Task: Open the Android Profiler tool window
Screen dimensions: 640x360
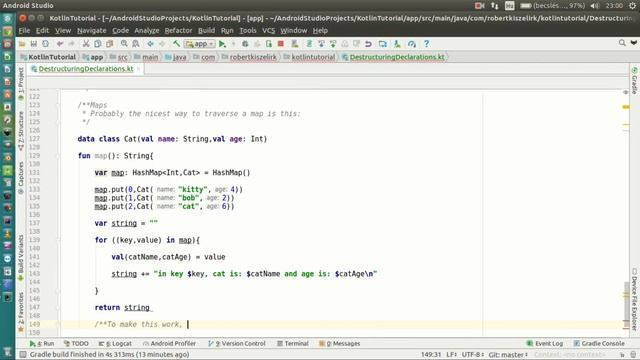Action: tap(169, 344)
